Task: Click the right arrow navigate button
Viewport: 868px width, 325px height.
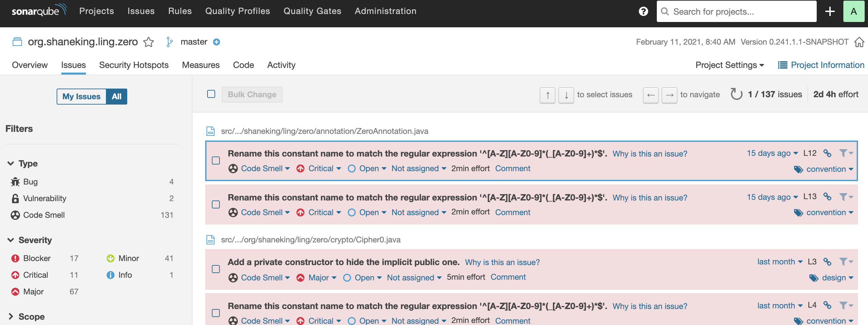Action: click(669, 95)
